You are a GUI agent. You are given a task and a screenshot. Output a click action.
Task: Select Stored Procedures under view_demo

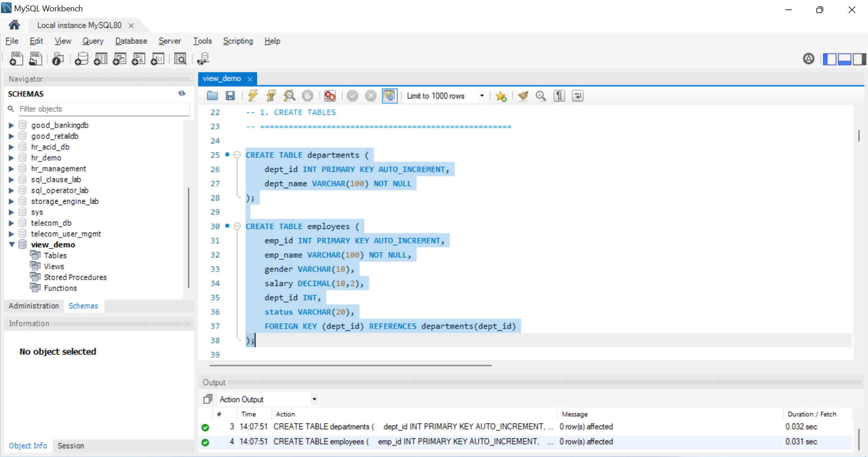(75, 277)
